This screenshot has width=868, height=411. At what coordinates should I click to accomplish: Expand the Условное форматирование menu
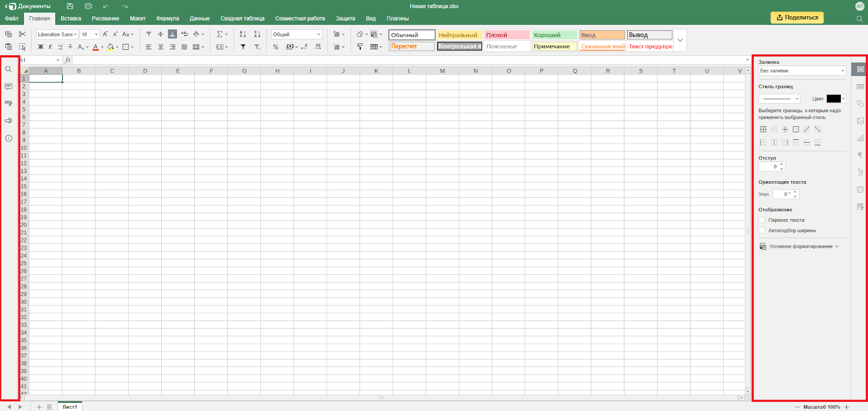coord(799,246)
